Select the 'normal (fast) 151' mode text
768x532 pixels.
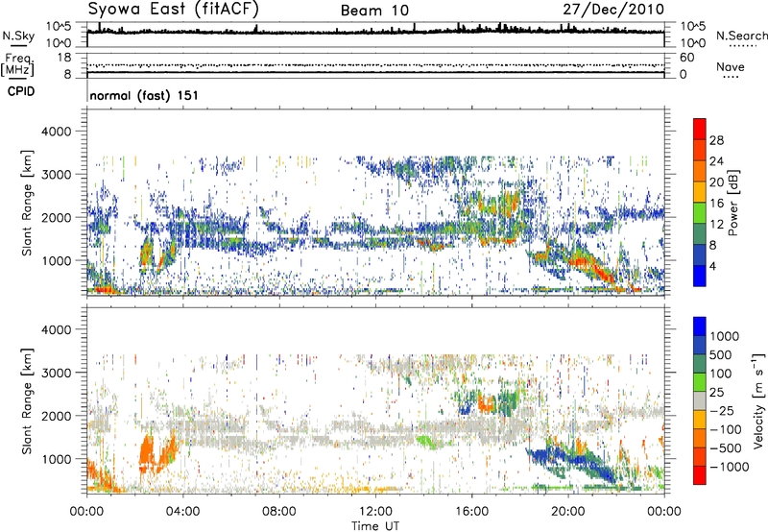144,95
